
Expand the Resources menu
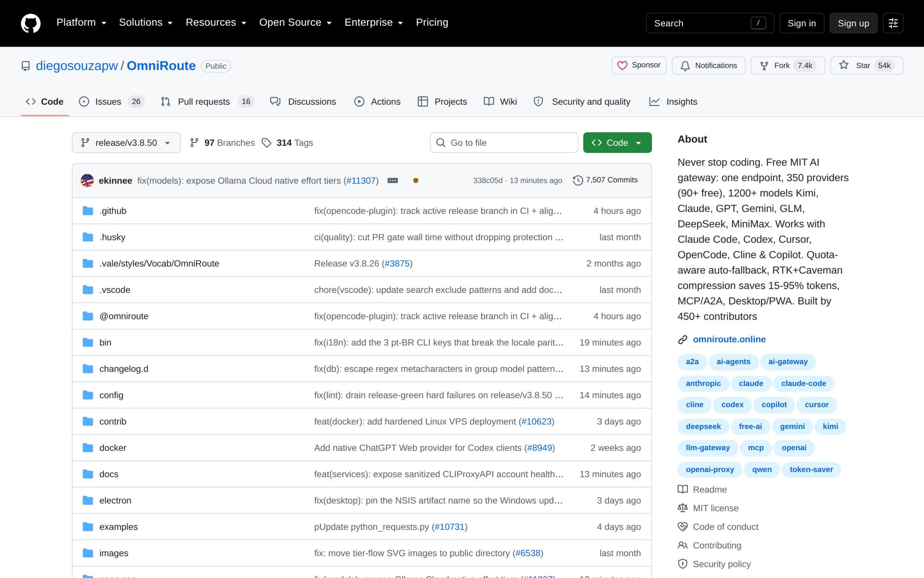click(x=216, y=22)
